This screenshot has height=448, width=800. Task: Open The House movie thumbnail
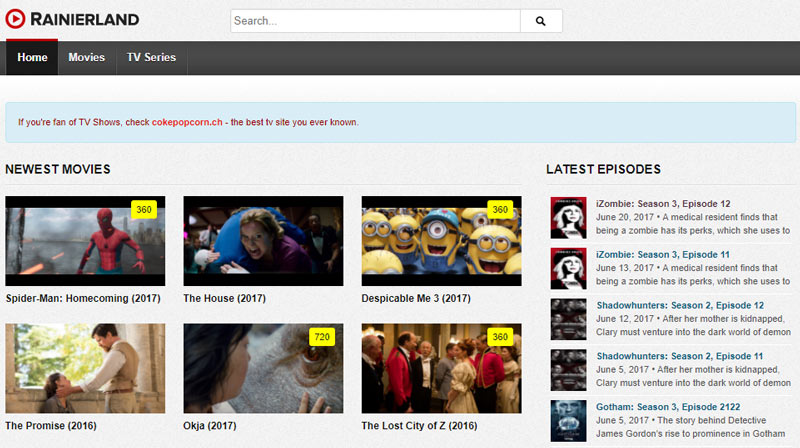pos(263,241)
